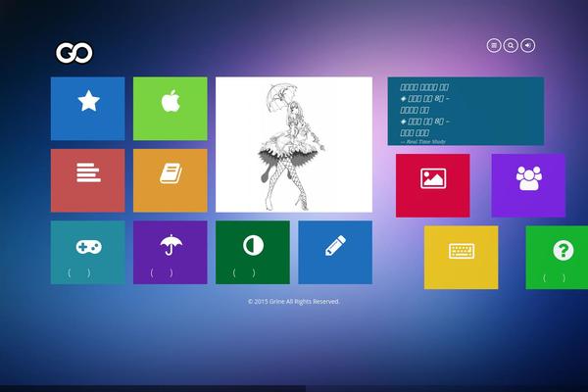Open the orange book tile
Image resolution: width=588 pixels, height=392 pixels.
[x=171, y=180]
